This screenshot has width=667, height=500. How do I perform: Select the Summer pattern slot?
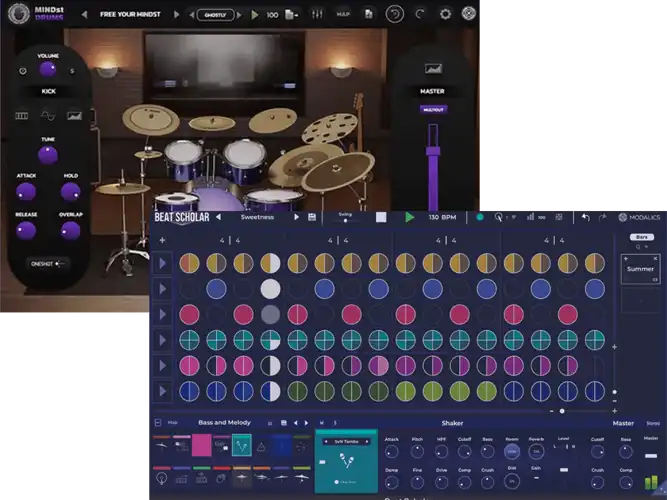click(x=640, y=269)
